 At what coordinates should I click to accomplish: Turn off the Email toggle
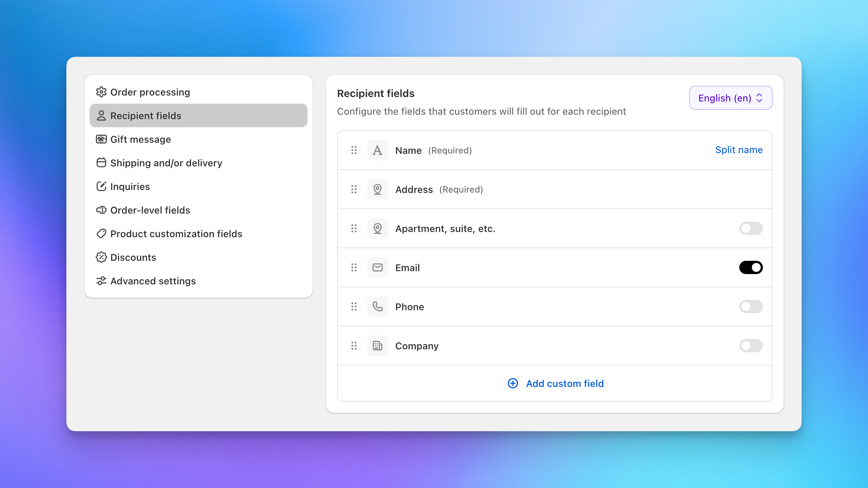(751, 267)
